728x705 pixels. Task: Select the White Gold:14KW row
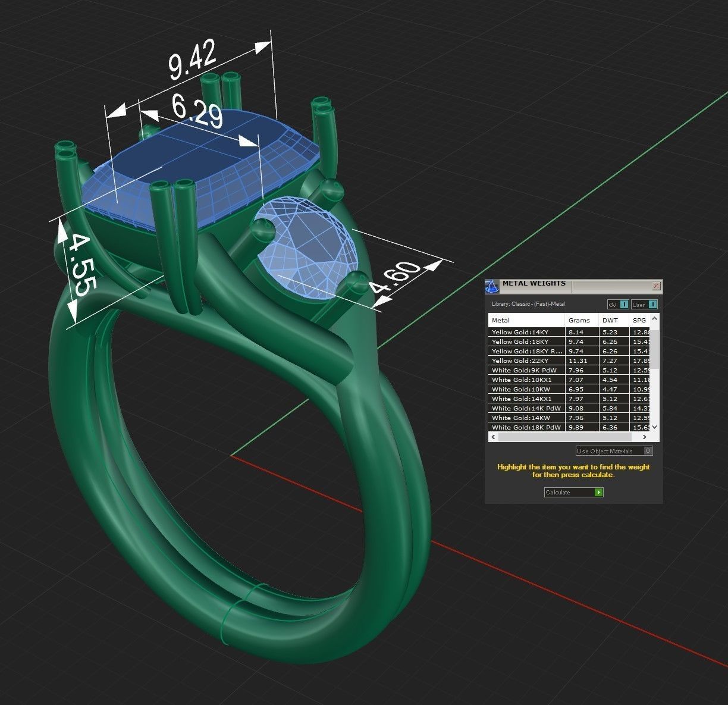569,418
